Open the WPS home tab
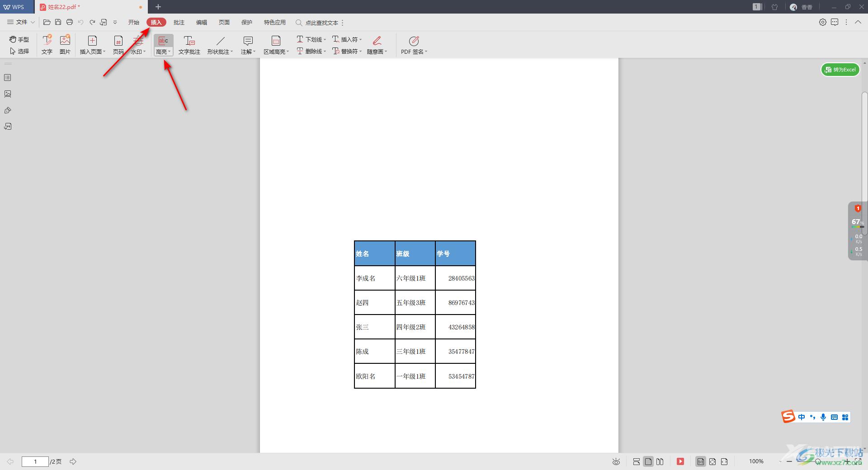The height and width of the screenshot is (470, 868). [x=17, y=7]
